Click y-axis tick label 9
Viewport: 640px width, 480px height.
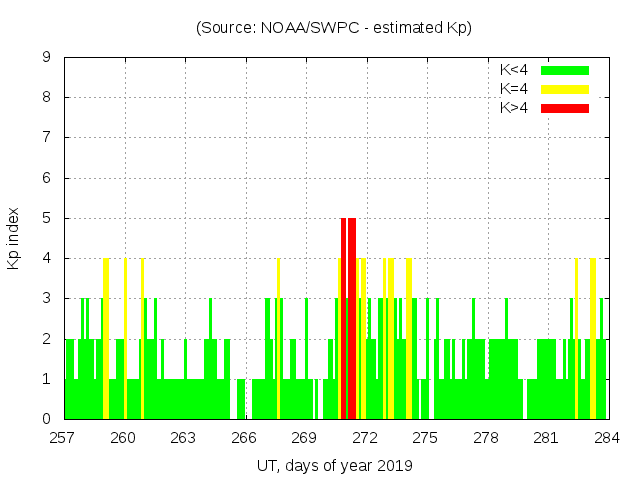tap(47, 58)
